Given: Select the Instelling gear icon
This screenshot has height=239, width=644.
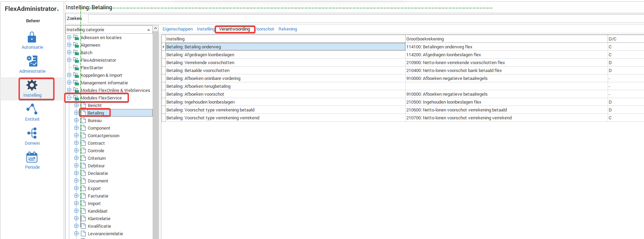Looking at the screenshot, I should [32, 85].
